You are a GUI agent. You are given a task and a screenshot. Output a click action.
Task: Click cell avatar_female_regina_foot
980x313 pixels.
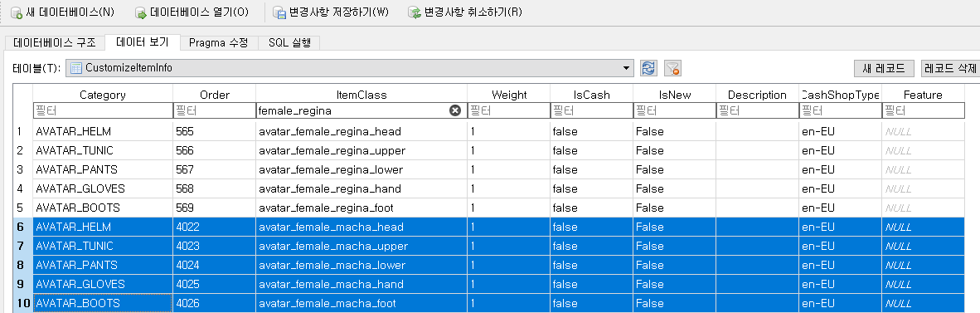361,208
